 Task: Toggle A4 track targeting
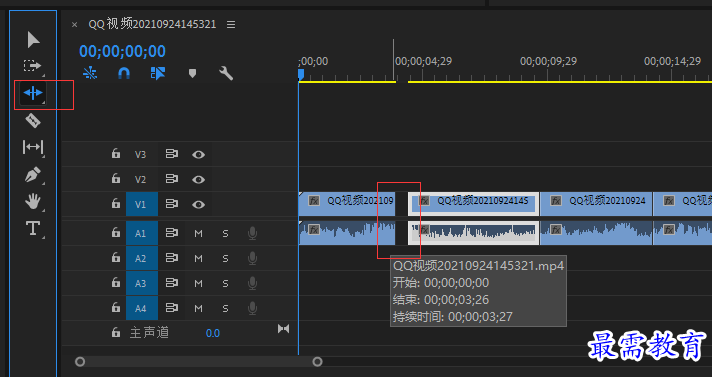(x=142, y=308)
